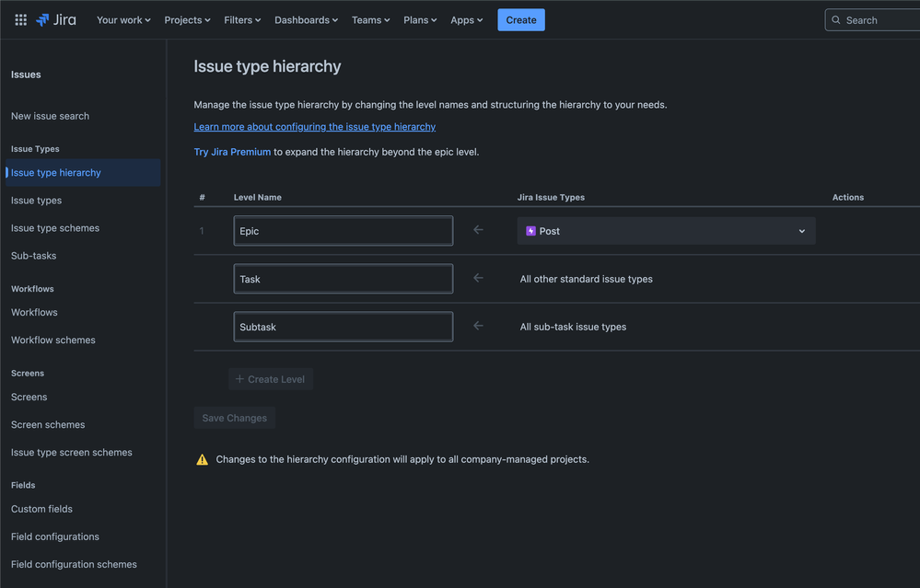Image resolution: width=920 pixels, height=588 pixels.
Task: Click the Jira logo
Action: [x=56, y=20]
